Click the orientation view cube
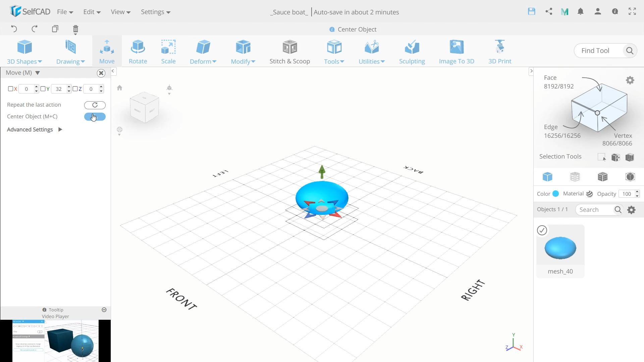Viewport: 644px width, 362px height. click(145, 107)
